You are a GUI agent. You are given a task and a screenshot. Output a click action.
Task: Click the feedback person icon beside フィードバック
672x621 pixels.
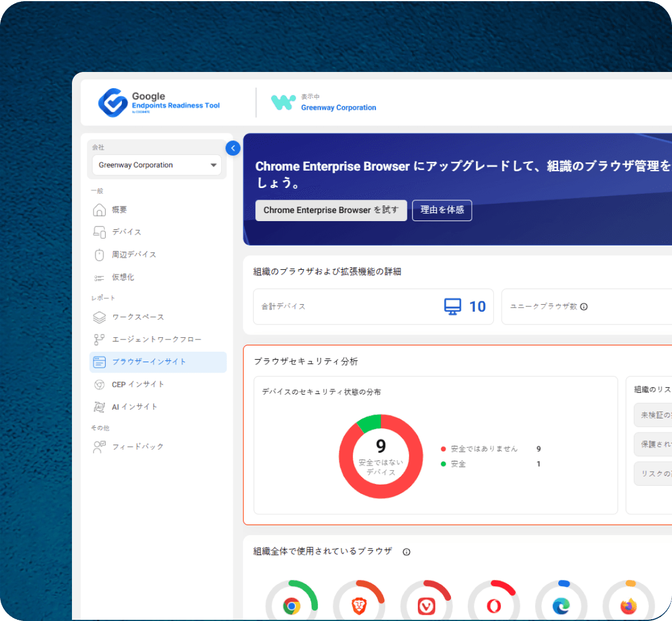coord(99,446)
